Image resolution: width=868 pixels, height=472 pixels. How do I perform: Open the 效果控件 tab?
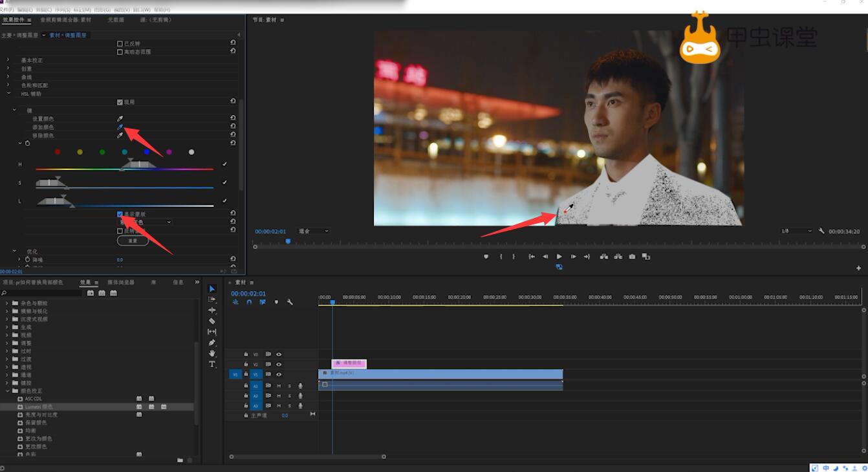click(13, 20)
